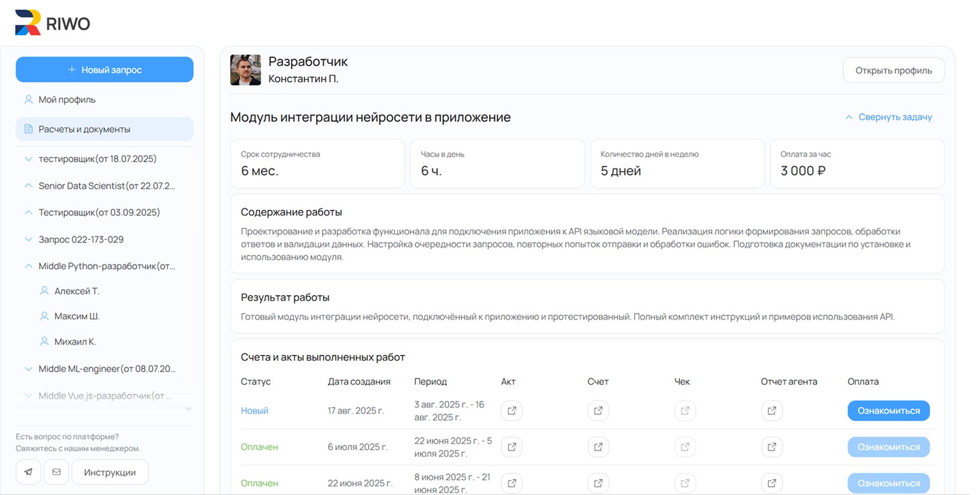
Task: Open agent report for the Новый row
Action: tap(771, 411)
